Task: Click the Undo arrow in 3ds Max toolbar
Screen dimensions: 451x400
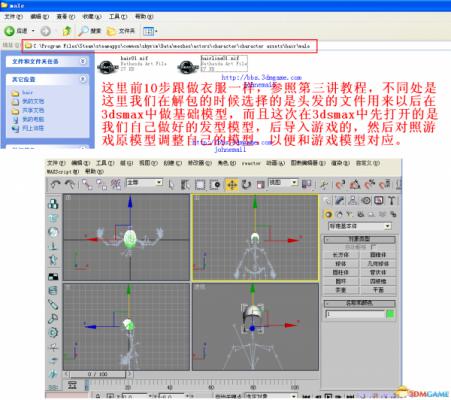Action: (x=55, y=184)
